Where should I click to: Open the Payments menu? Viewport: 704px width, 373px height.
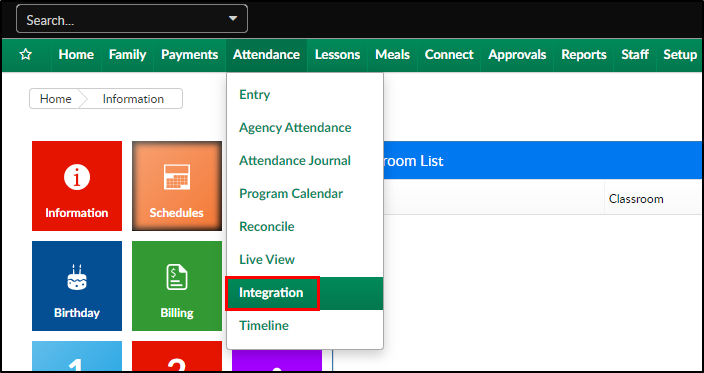pos(189,55)
